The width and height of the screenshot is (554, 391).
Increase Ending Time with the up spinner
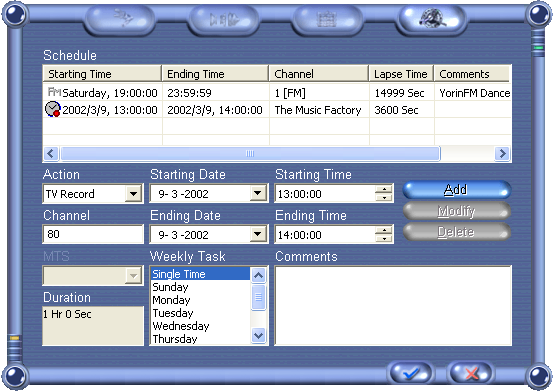coord(384,230)
